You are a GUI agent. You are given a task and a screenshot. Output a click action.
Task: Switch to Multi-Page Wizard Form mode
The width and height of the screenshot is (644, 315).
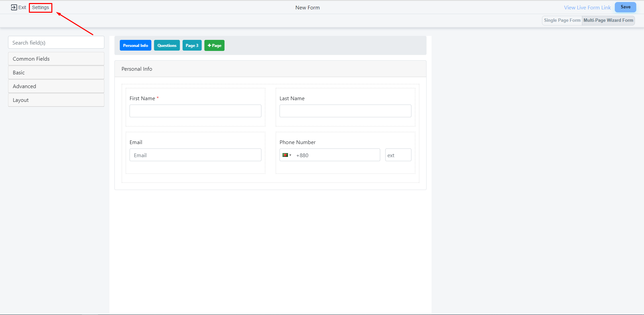click(608, 20)
